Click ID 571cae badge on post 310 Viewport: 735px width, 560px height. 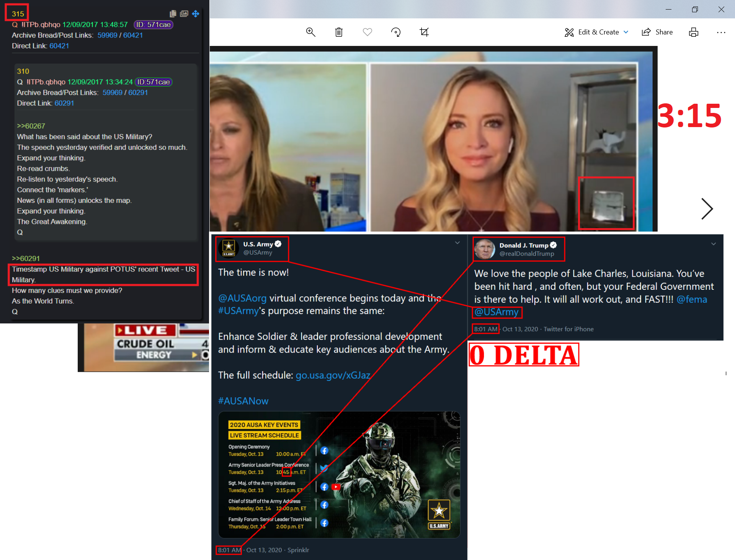coord(154,82)
